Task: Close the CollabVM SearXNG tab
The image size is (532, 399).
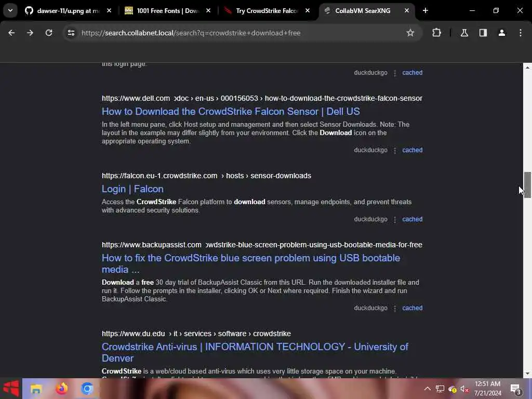Action: click(x=406, y=11)
